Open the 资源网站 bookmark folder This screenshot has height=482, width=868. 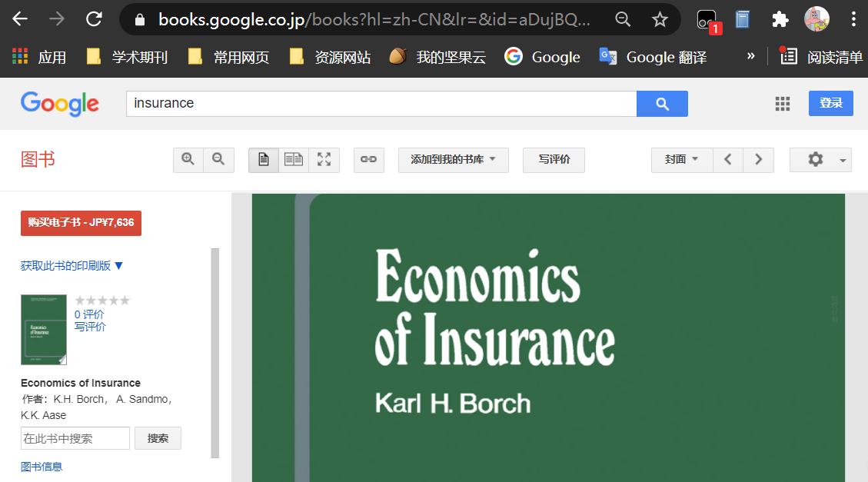click(330, 57)
